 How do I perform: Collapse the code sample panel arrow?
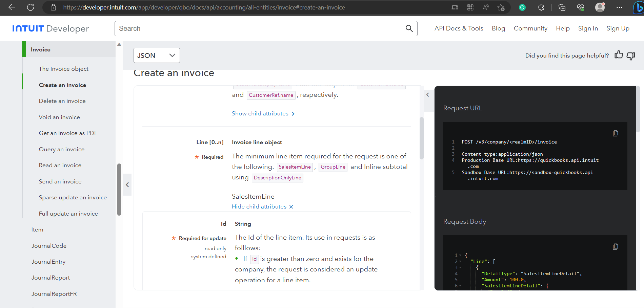pyautogui.click(x=428, y=95)
